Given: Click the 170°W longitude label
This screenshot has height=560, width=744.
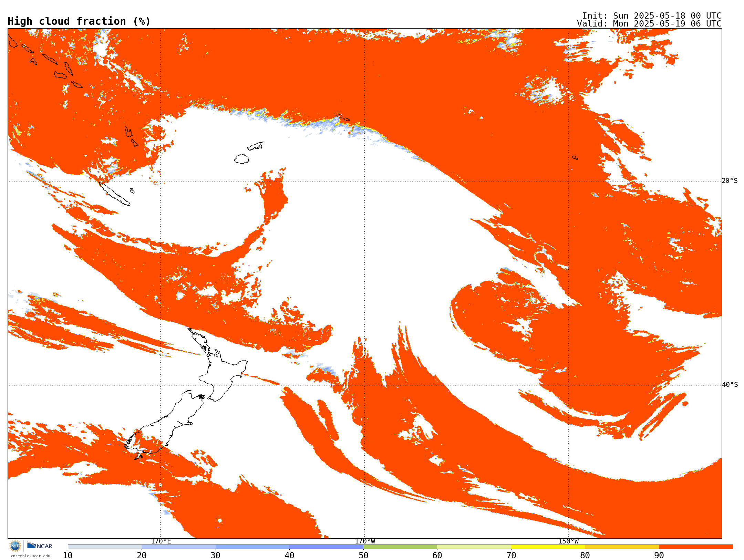Looking at the screenshot, I should (365, 541).
